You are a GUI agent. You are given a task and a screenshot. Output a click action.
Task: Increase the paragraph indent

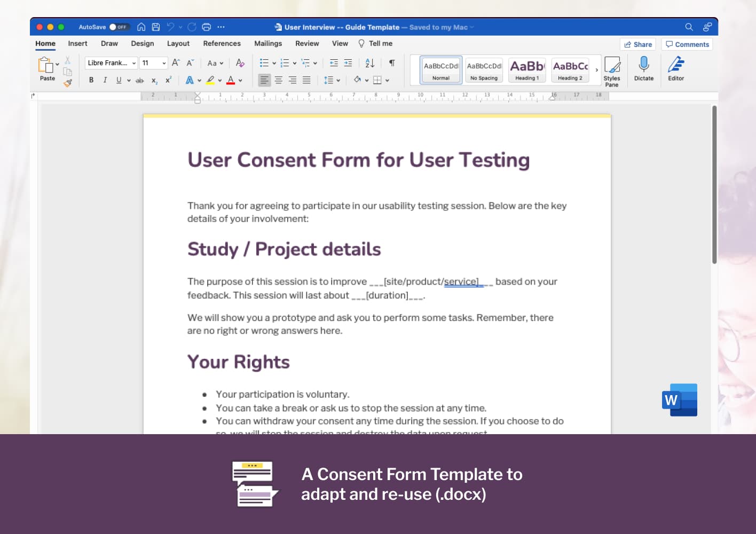[x=348, y=63]
